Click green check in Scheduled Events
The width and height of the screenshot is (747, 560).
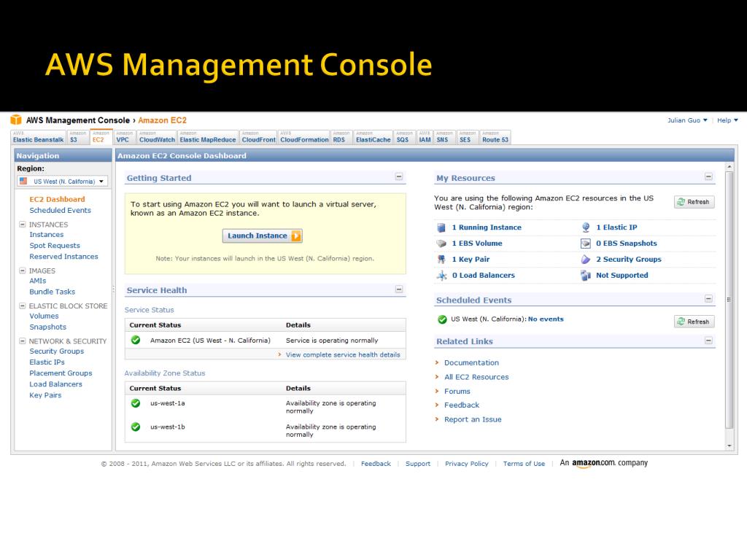point(442,319)
